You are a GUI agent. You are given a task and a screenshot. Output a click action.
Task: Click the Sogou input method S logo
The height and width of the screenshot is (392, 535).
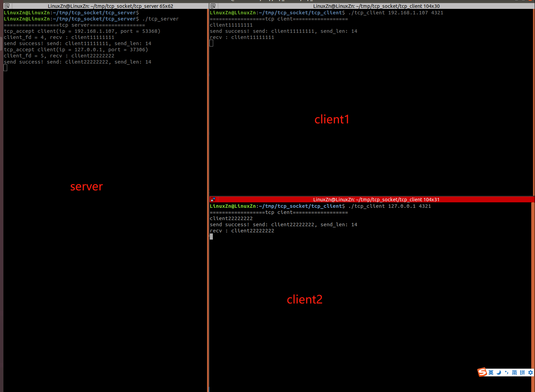click(482, 372)
